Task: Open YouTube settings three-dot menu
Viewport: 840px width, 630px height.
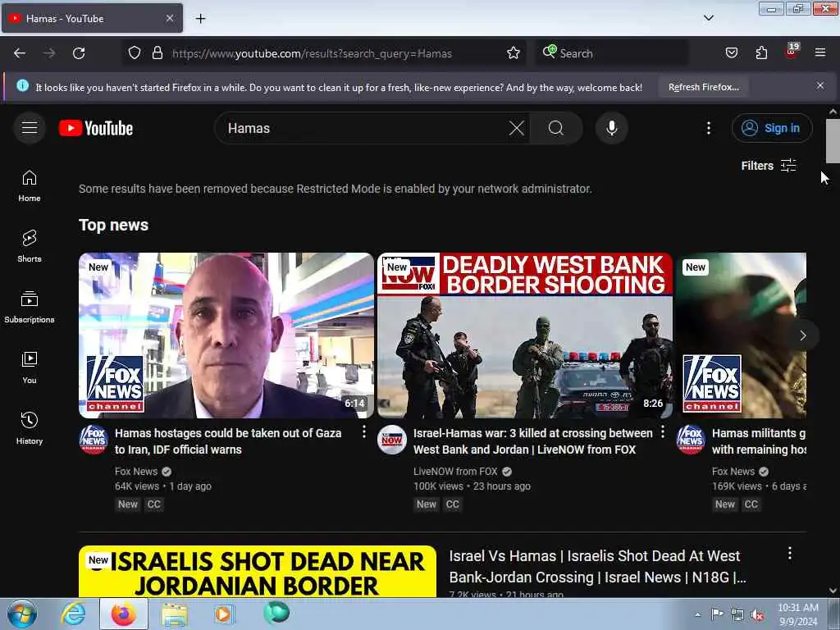Action: coord(708,128)
